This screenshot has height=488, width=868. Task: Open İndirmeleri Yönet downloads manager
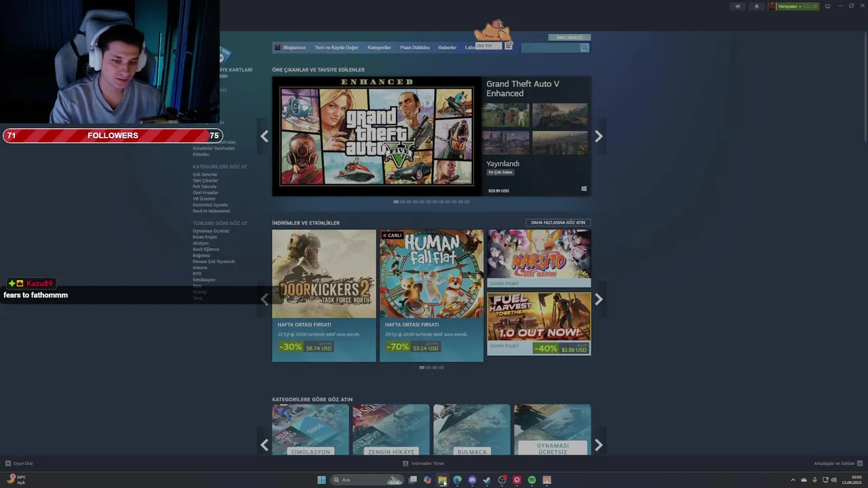tap(424, 464)
